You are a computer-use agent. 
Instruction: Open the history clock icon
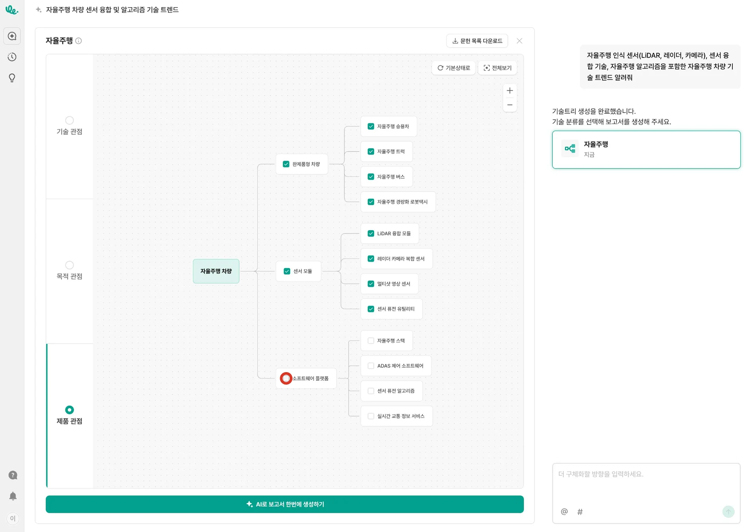12,57
